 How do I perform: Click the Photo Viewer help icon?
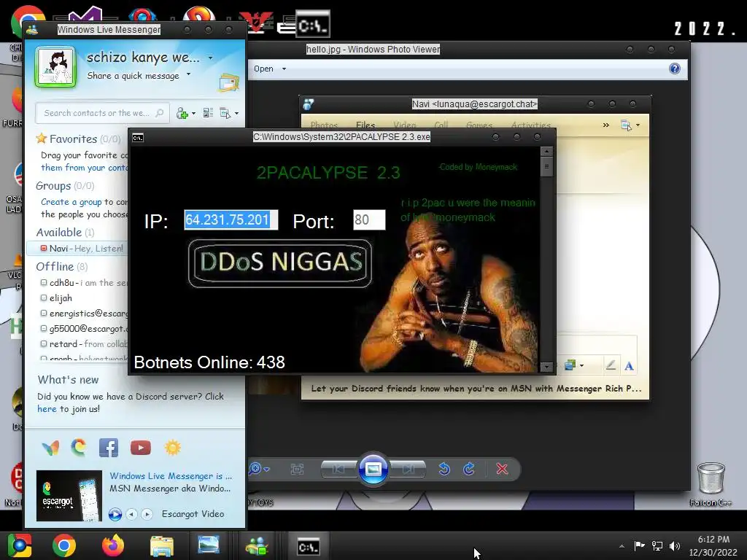tap(675, 69)
